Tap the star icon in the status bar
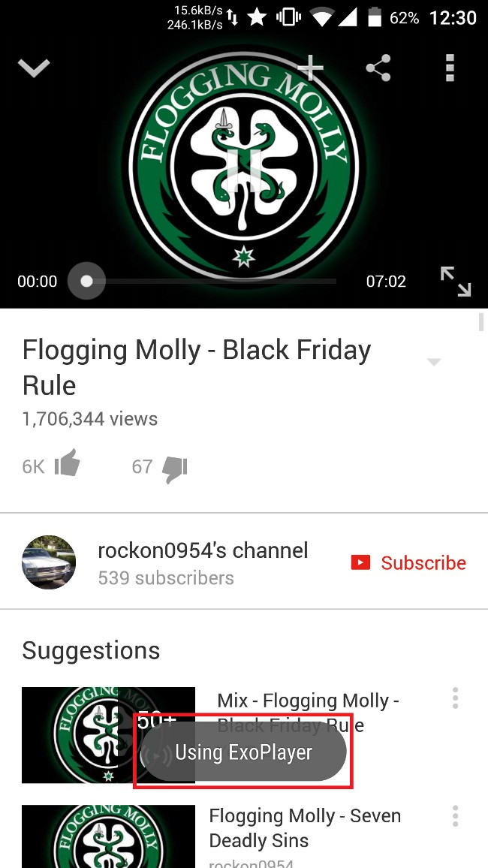Image resolution: width=488 pixels, height=868 pixels. point(257,17)
